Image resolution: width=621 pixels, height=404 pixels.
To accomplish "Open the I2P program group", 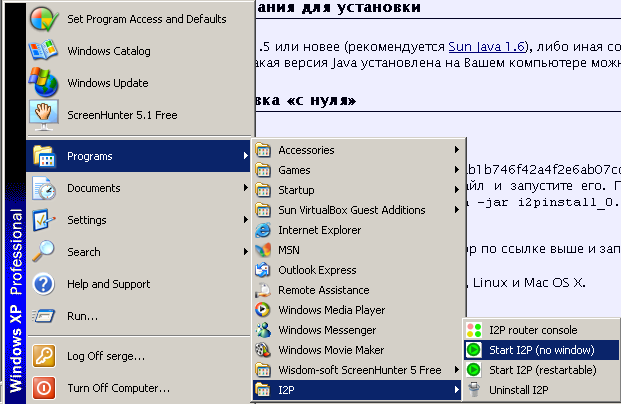I will coord(358,390).
